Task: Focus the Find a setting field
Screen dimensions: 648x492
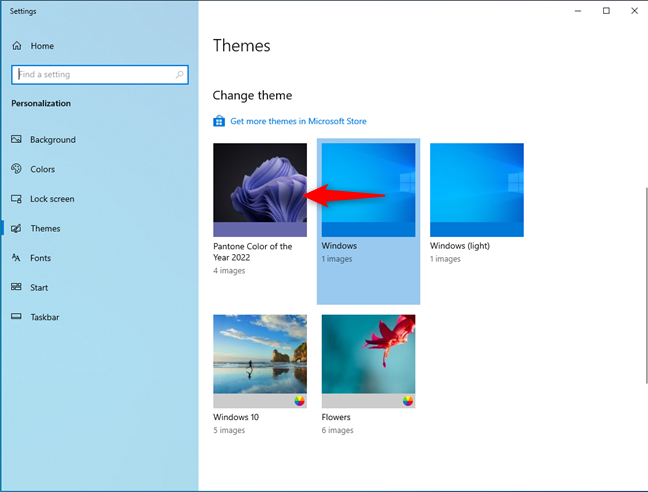Action: [x=100, y=75]
